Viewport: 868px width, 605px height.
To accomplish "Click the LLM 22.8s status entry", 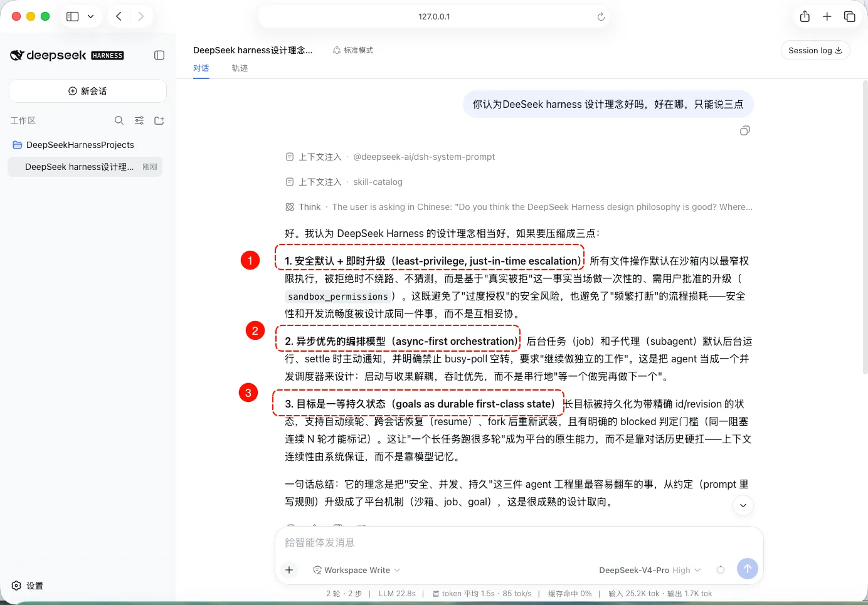I will 397,594.
